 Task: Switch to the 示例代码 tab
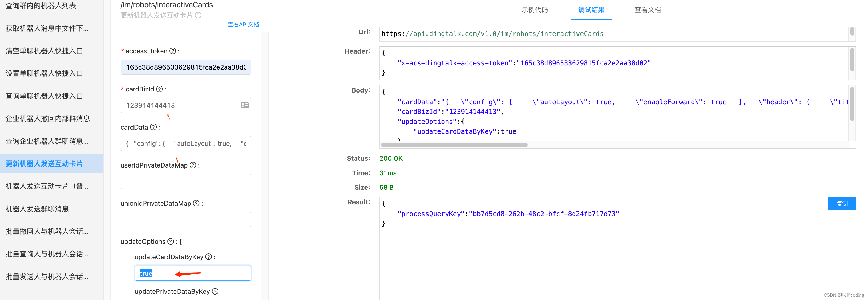535,10
